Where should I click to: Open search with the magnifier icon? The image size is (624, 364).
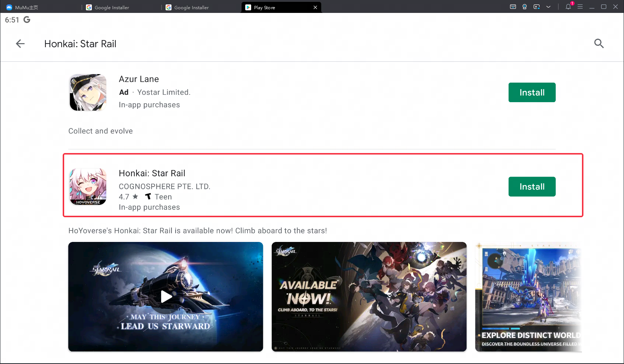click(x=599, y=44)
